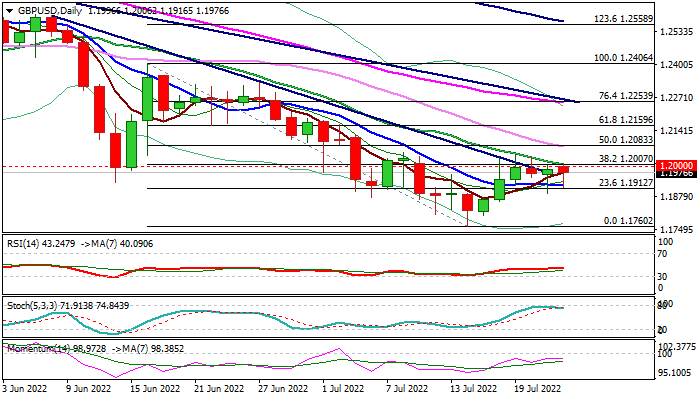Select the 15 Jun 2022 date marker
Viewport: 700px width, 400px height.
point(154,386)
